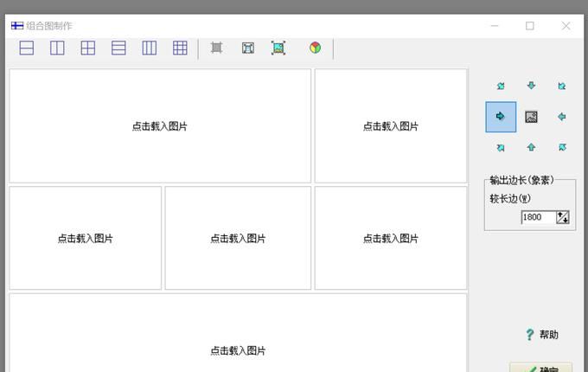Viewport: 588px width, 372px height.
Task: Choose the three-row stacked layout icon
Action: point(118,48)
